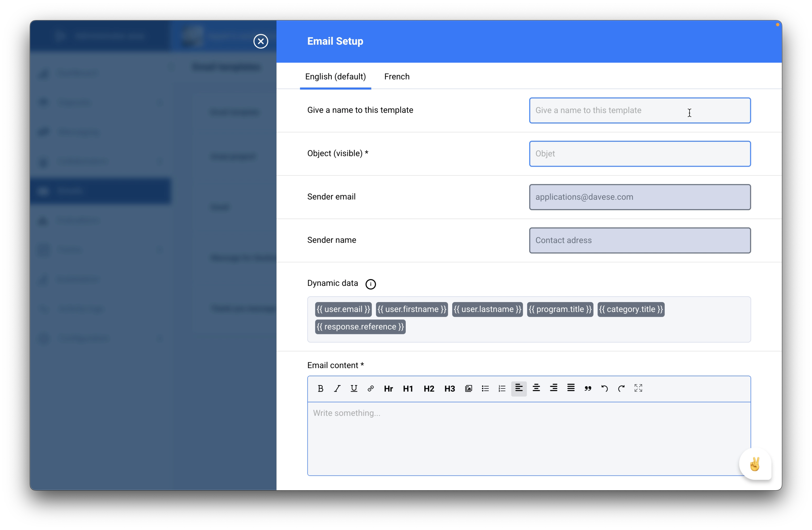812x530 pixels.
Task: Create a bulleted list
Action: [x=485, y=389]
